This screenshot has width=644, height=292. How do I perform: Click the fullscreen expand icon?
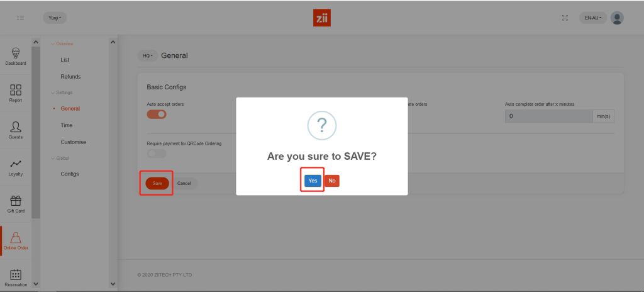click(565, 18)
